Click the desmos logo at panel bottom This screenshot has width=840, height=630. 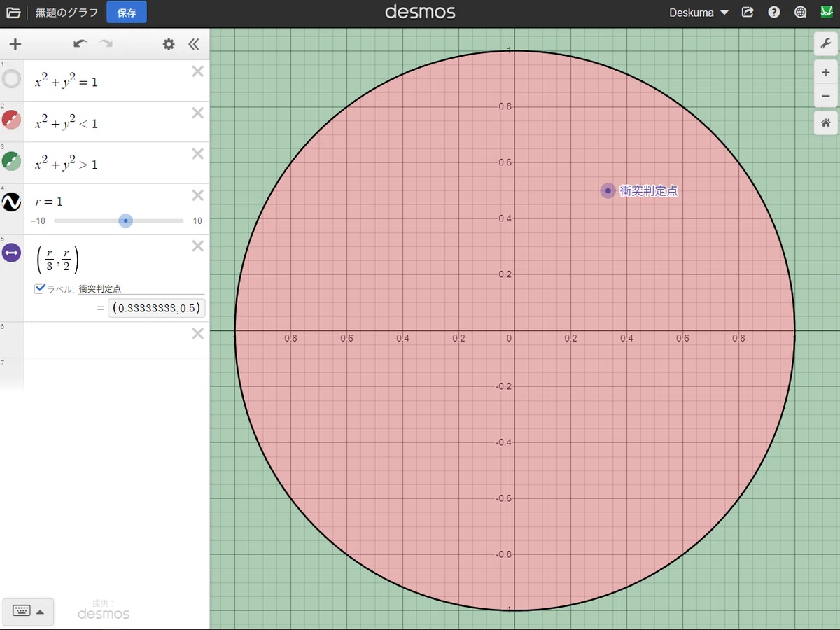coord(103,613)
